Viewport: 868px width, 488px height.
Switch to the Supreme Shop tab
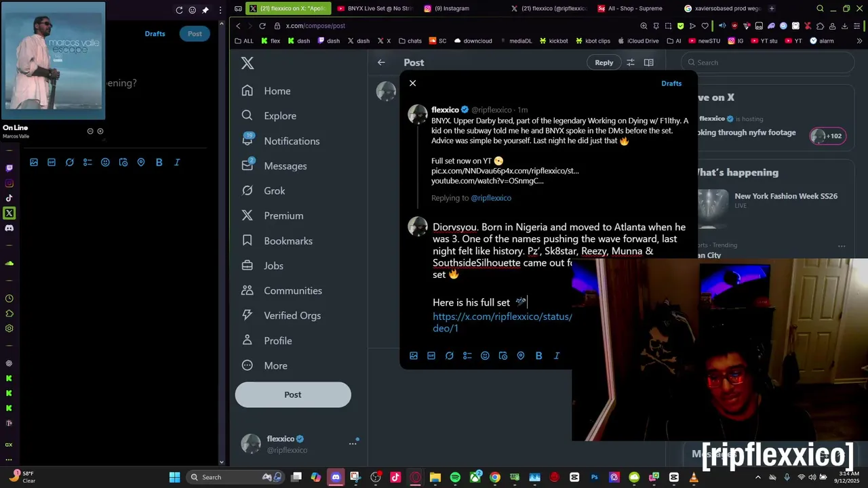click(x=635, y=9)
